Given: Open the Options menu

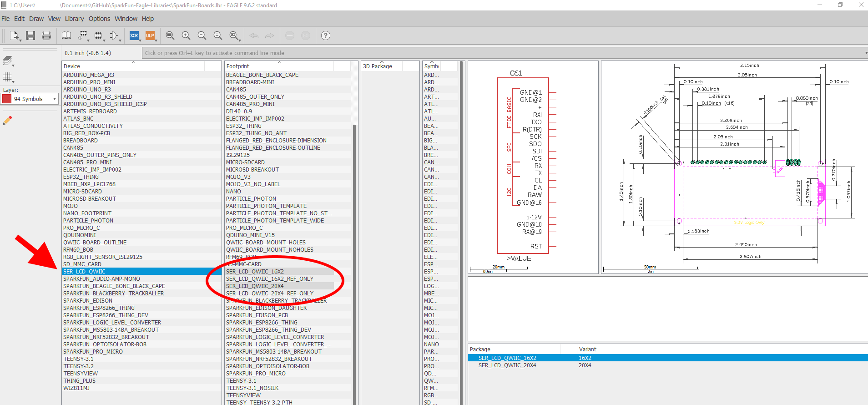Looking at the screenshot, I should click(x=99, y=19).
